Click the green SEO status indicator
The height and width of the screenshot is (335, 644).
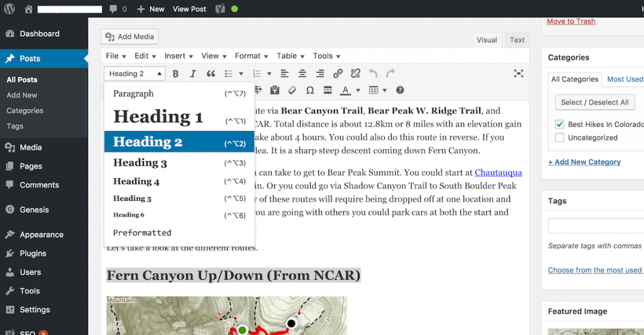click(x=235, y=9)
